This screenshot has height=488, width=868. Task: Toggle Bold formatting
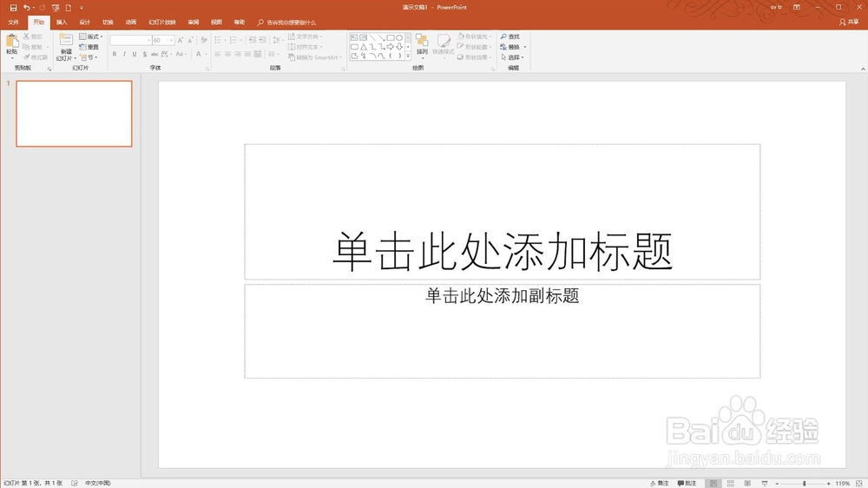(115, 55)
